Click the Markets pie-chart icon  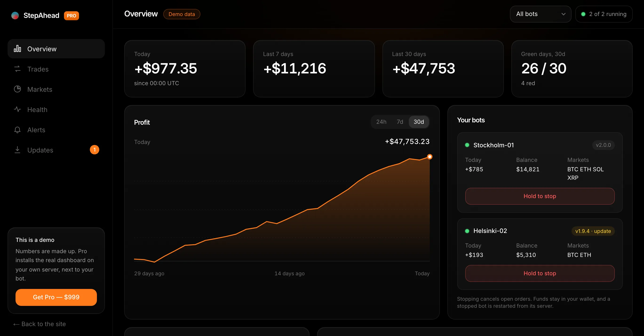tap(17, 89)
